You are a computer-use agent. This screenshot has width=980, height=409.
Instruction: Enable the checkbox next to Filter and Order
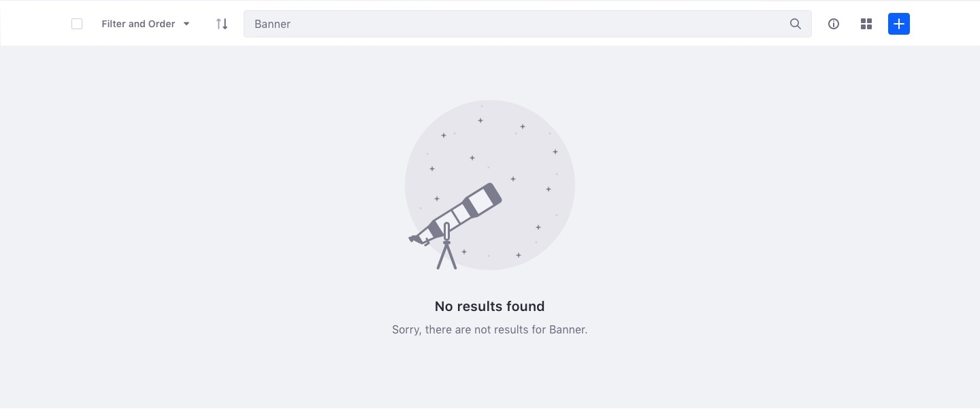pyautogui.click(x=77, y=23)
